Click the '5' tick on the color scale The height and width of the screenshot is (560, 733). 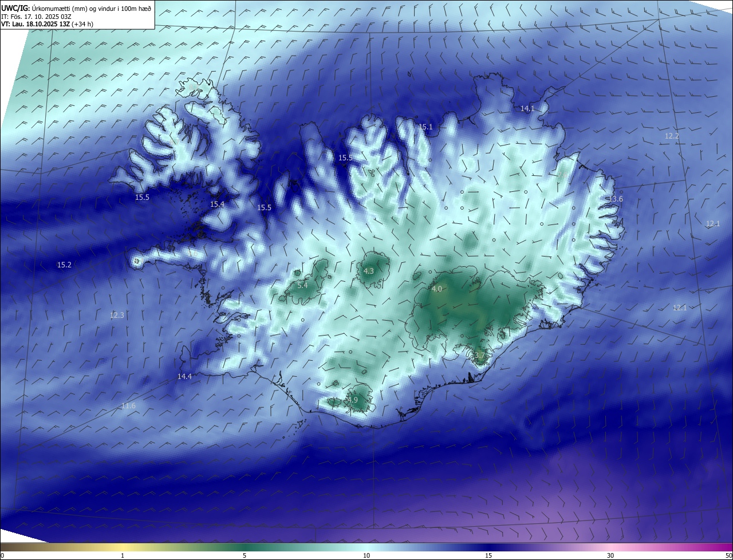click(x=245, y=555)
